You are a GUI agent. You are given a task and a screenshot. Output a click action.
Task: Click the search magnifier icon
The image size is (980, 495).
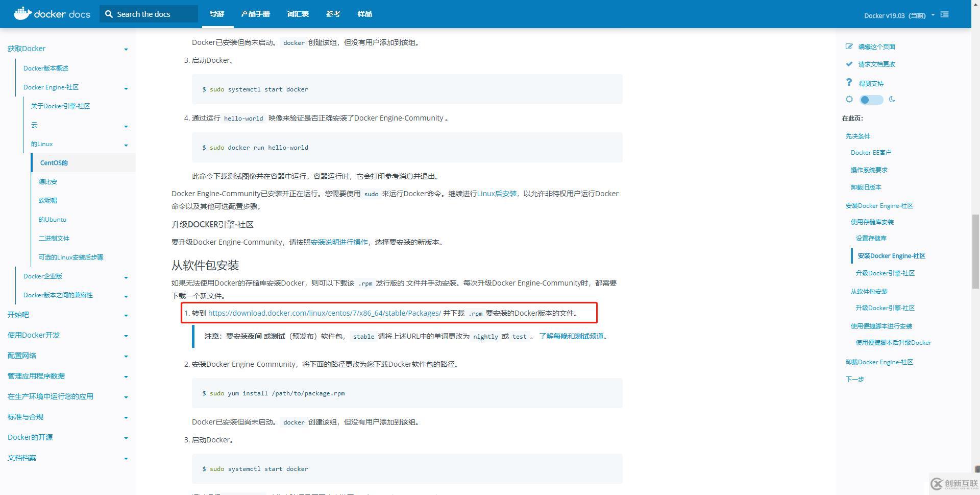109,14
